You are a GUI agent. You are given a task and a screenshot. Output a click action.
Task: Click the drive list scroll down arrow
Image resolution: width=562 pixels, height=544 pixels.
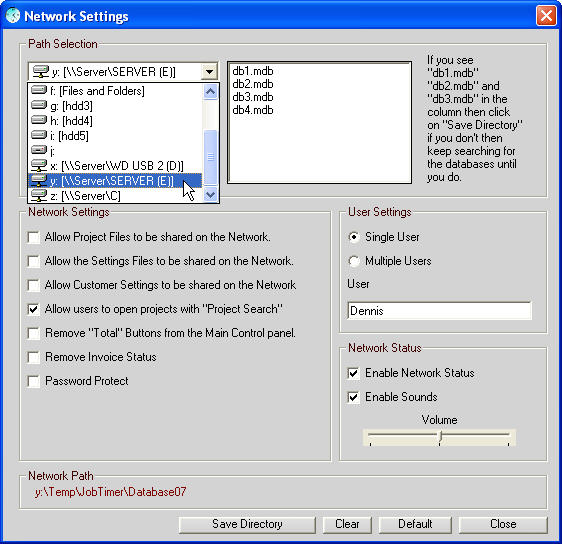(210, 195)
